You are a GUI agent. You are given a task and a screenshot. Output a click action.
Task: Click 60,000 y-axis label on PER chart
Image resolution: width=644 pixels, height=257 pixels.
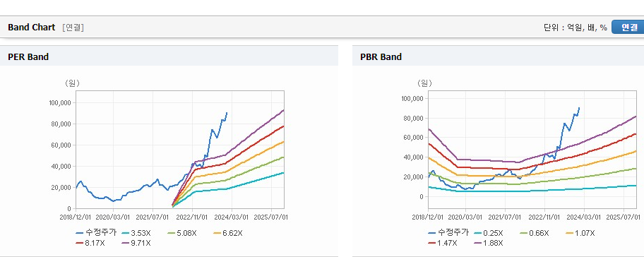(x=62, y=145)
